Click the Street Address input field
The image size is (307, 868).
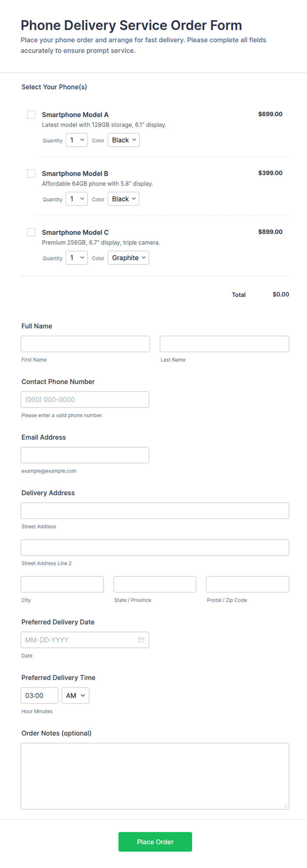coord(155,511)
